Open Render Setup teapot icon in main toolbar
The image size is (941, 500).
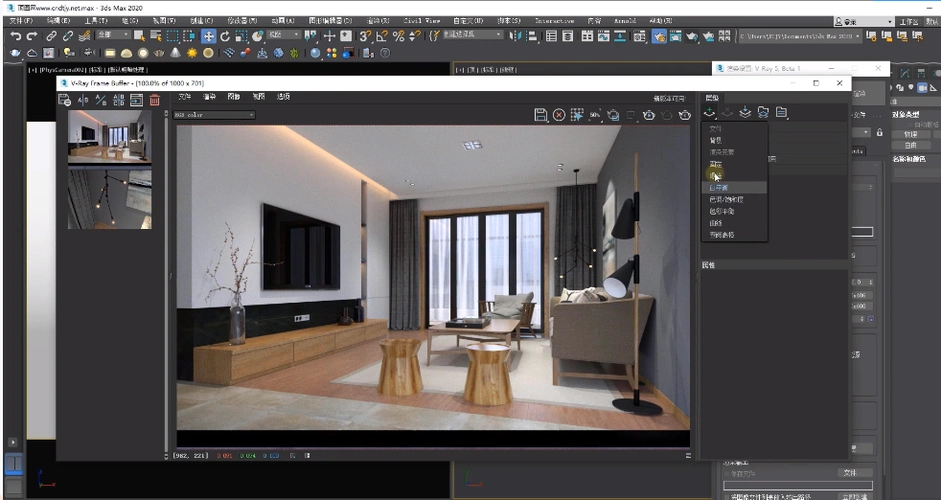click(x=660, y=37)
